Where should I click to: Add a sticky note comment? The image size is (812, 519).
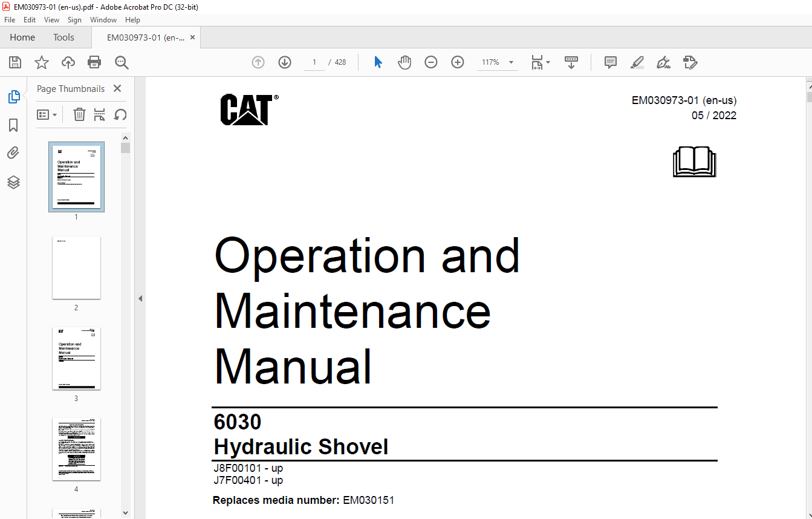coord(611,62)
